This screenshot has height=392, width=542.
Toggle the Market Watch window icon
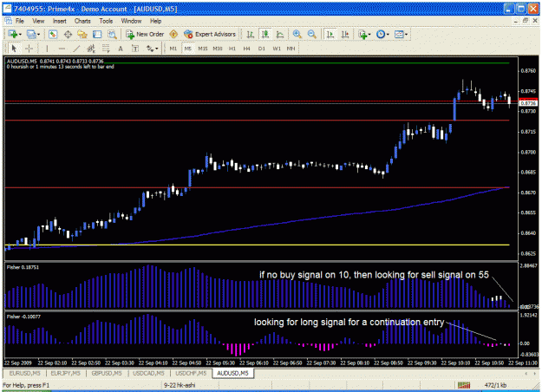tap(53, 34)
